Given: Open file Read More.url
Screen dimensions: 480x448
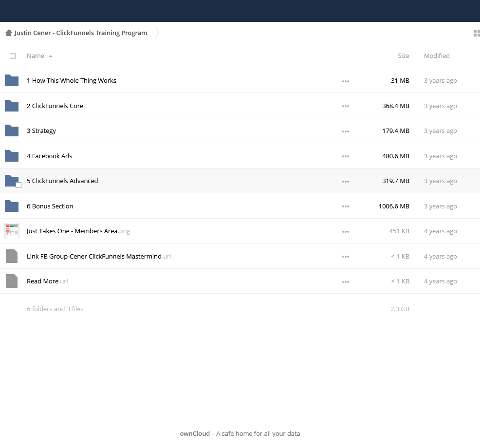Looking at the screenshot, I should pos(47,281).
